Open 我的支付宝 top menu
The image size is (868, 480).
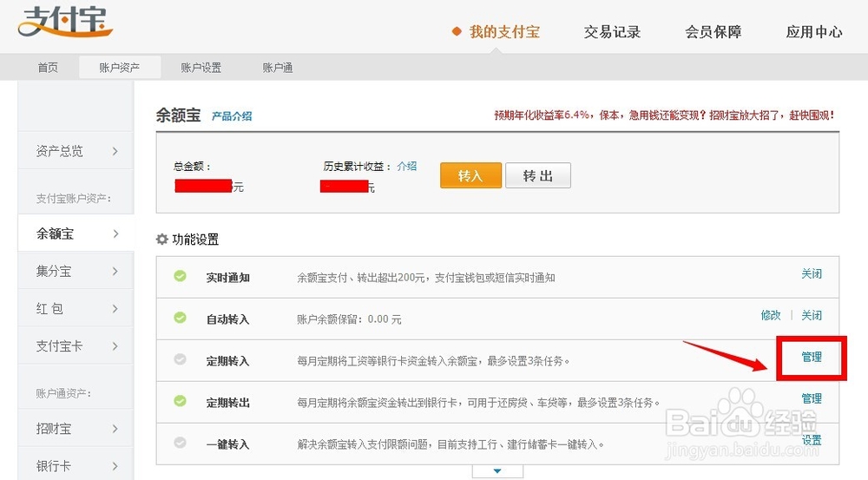click(x=504, y=32)
